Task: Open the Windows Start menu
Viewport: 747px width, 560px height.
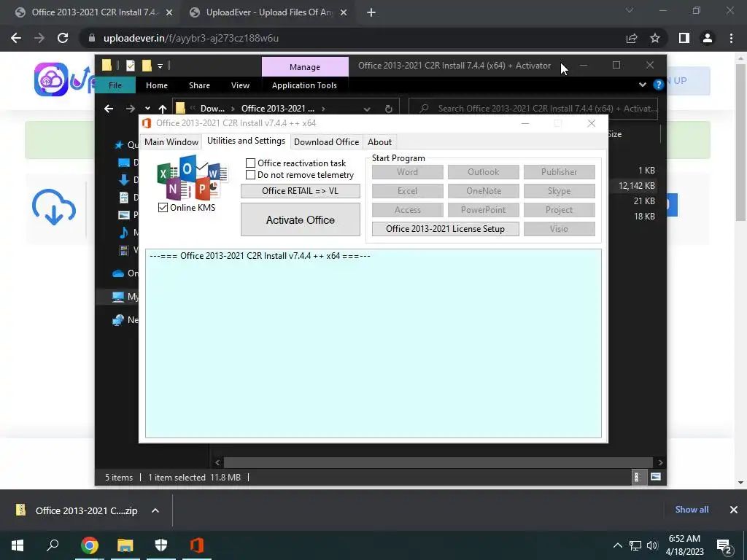Action: coord(18,545)
